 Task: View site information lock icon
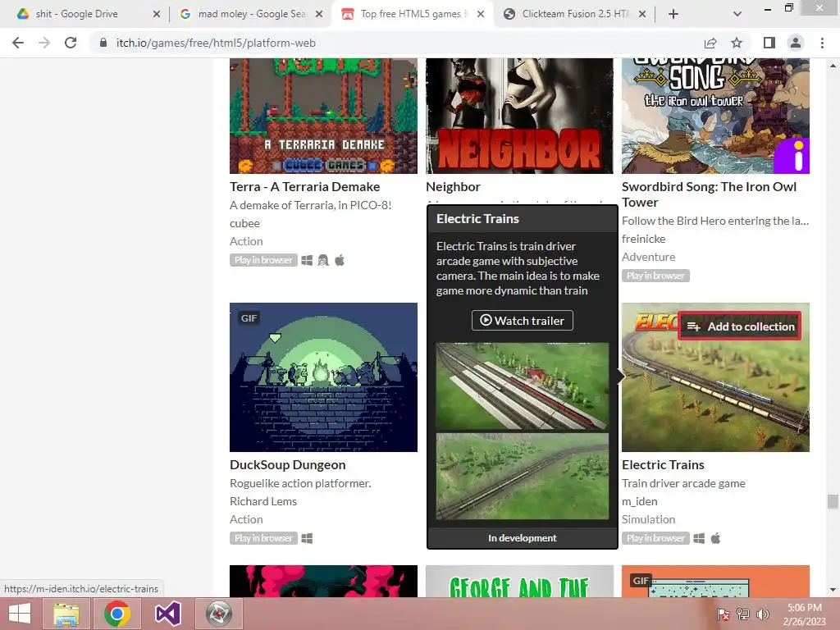coord(103,43)
